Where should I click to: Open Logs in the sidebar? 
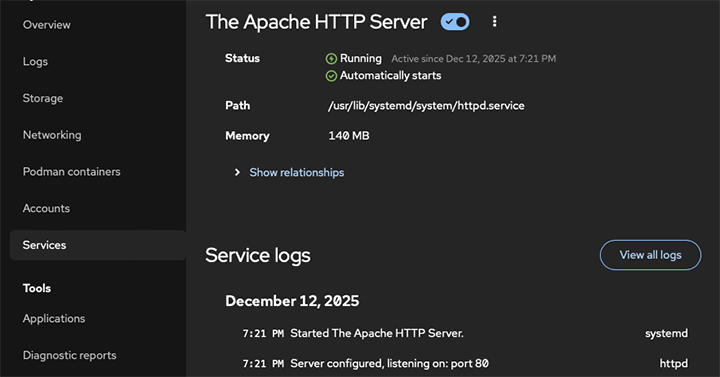[x=35, y=62]
